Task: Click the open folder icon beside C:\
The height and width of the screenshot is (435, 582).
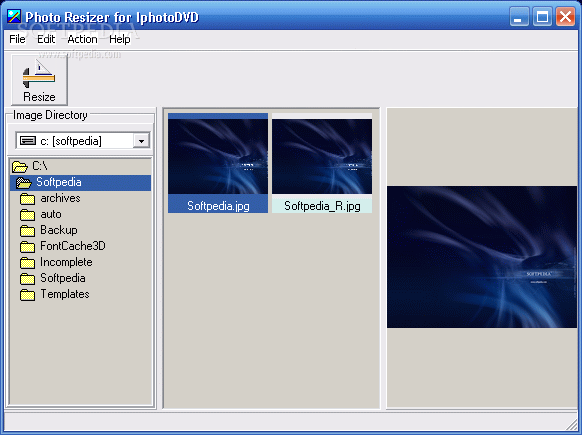Action: click(20, 166)
